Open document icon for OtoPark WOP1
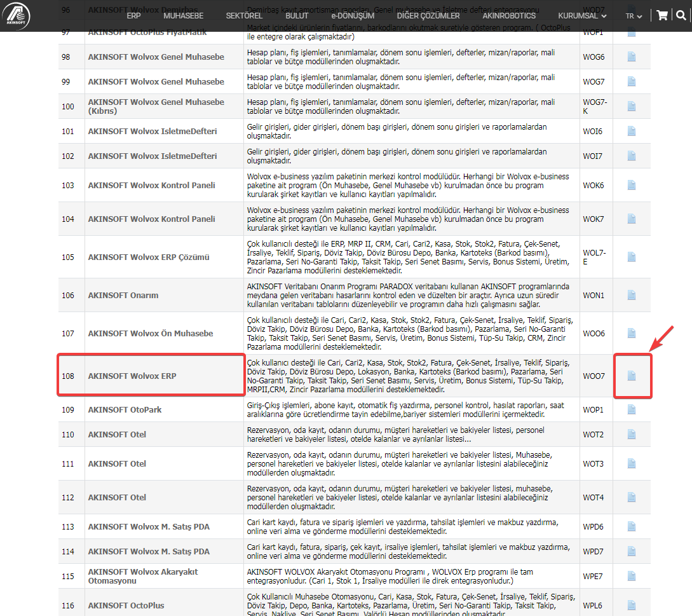 tap(632, 409)
